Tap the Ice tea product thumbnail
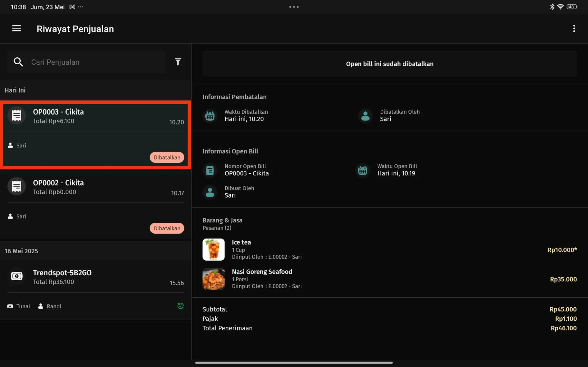 213,249
